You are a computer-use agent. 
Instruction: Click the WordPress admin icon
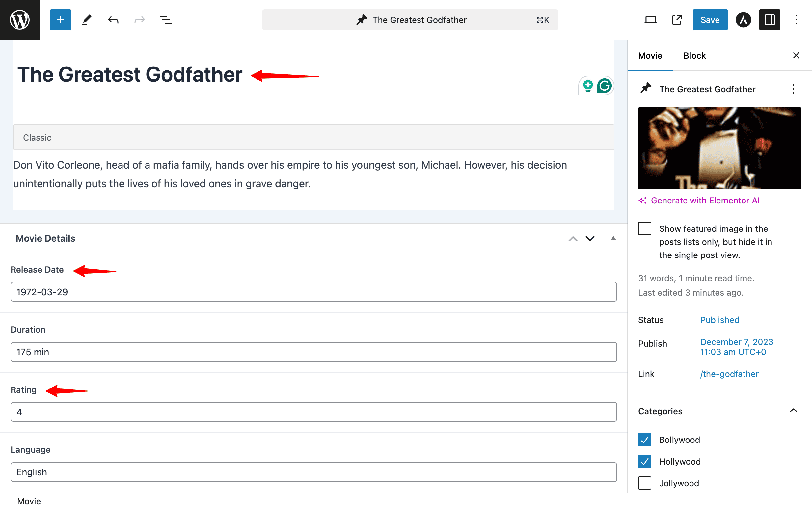pos(20,20)
